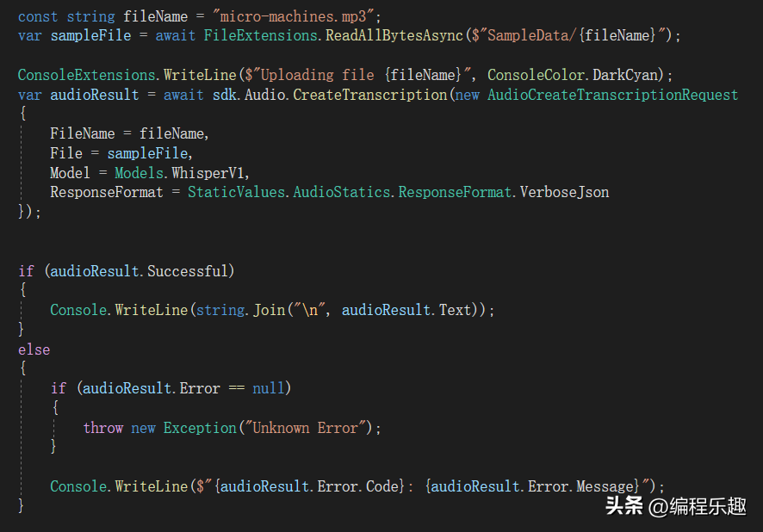This screenshot has width=763, height=532.
Task: Click the null keyword
Action: click(x=269, y=388)
